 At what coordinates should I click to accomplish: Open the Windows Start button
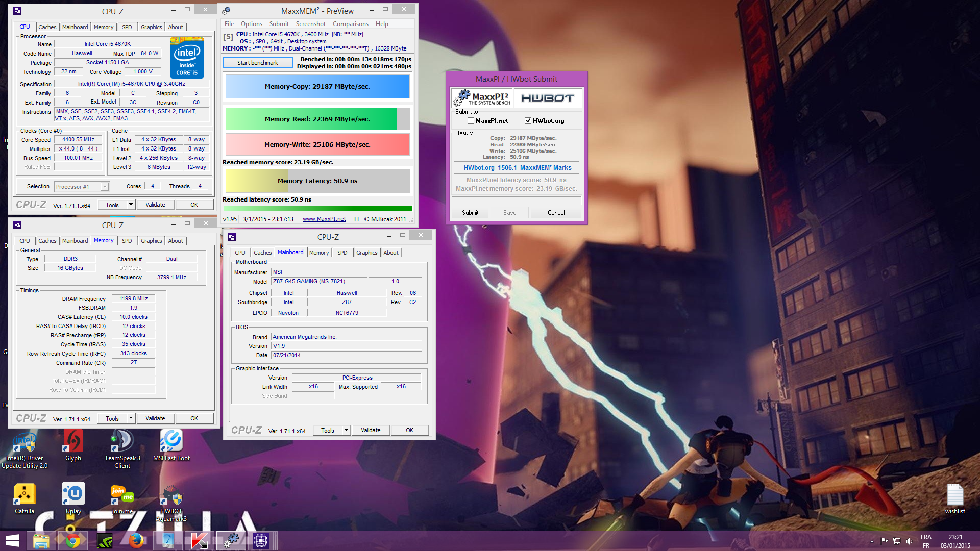pos(13,541)
